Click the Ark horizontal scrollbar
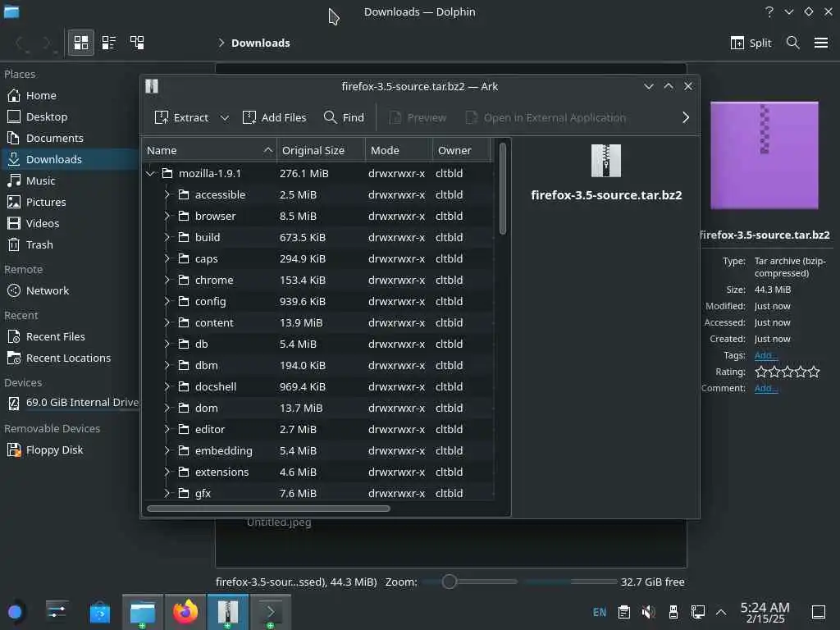 coord(268,509)
